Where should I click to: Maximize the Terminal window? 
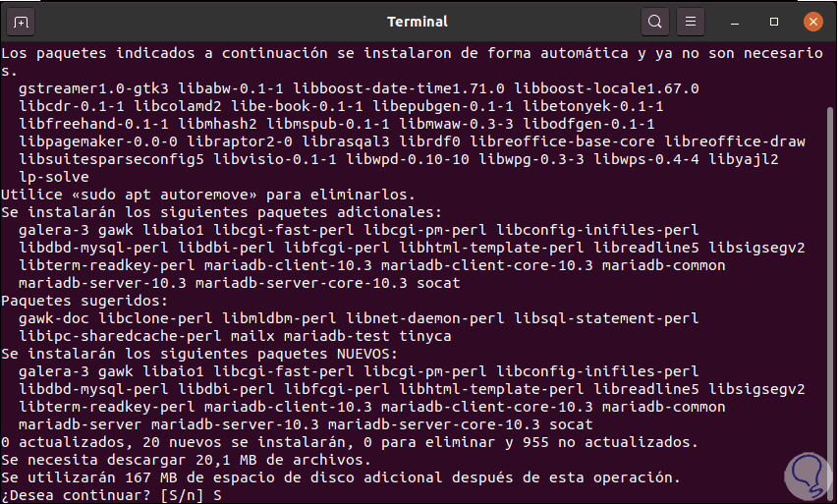coord(774,22)
